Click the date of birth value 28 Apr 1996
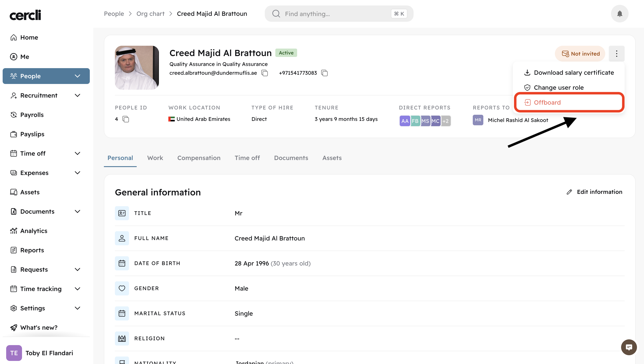The image size is (644, 364). [x=252, y=263]
